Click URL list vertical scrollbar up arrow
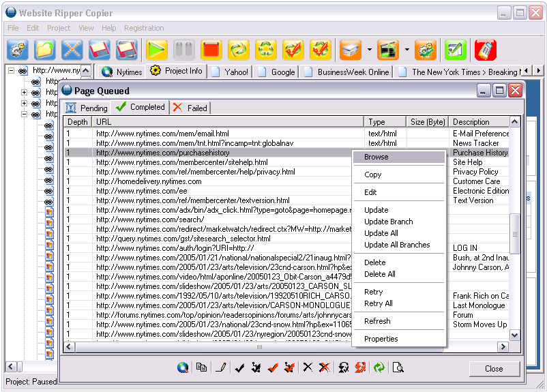 coord(514,122)
